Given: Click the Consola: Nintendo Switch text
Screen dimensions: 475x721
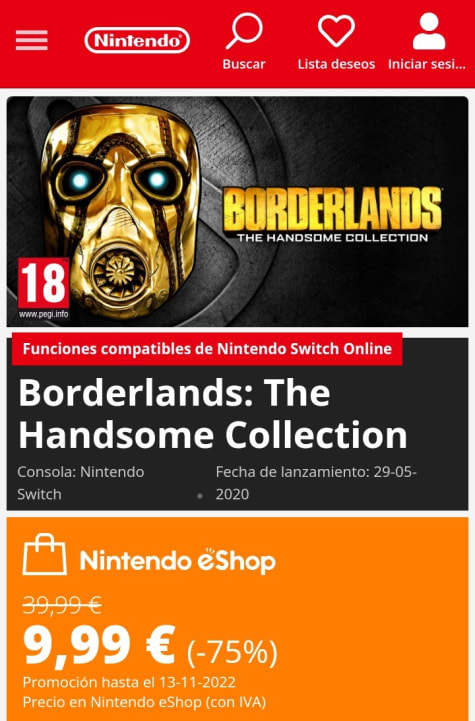Looking at the screenshot, I should [81, 483].
